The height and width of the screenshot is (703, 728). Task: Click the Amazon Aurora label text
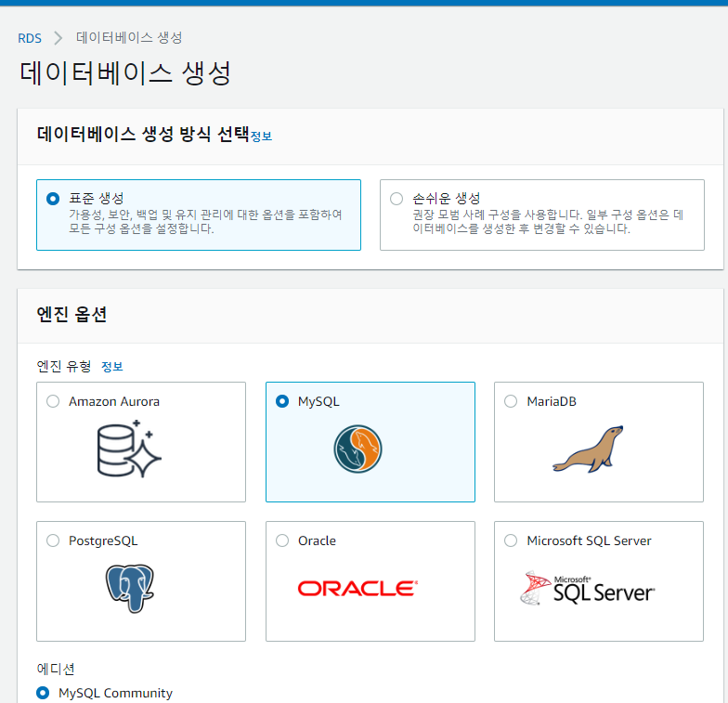(114, 401)
